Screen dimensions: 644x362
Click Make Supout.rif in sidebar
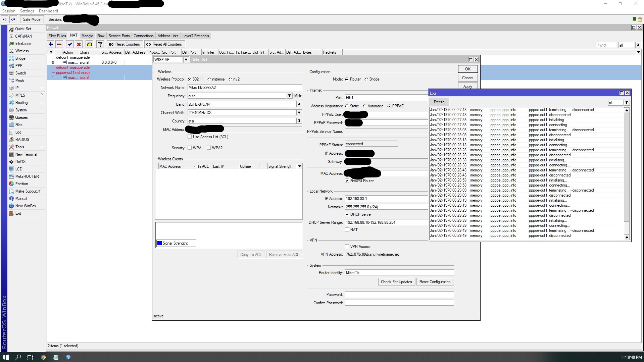pyautogui.click(x=28, y=191)
